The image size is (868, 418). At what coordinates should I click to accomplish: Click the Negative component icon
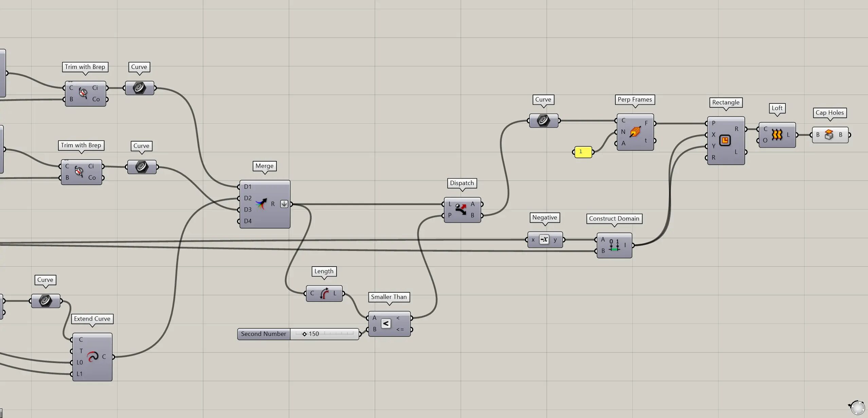(x=544, y=239)
